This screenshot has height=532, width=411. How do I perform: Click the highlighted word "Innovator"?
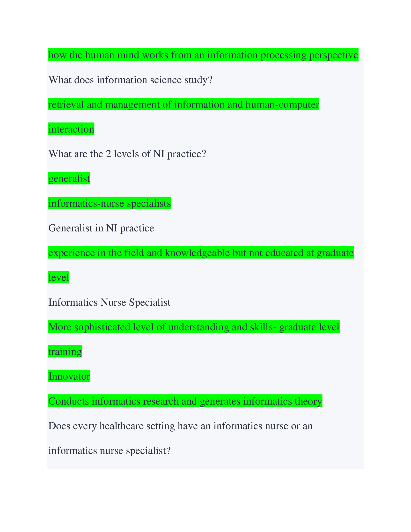coord(69,376)
